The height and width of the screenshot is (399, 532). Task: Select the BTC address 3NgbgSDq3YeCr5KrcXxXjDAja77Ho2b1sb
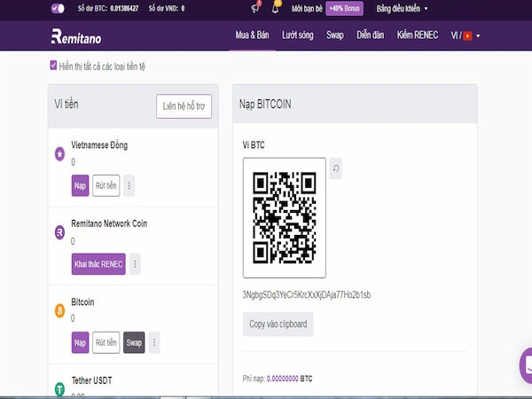(x=307, y=294)
